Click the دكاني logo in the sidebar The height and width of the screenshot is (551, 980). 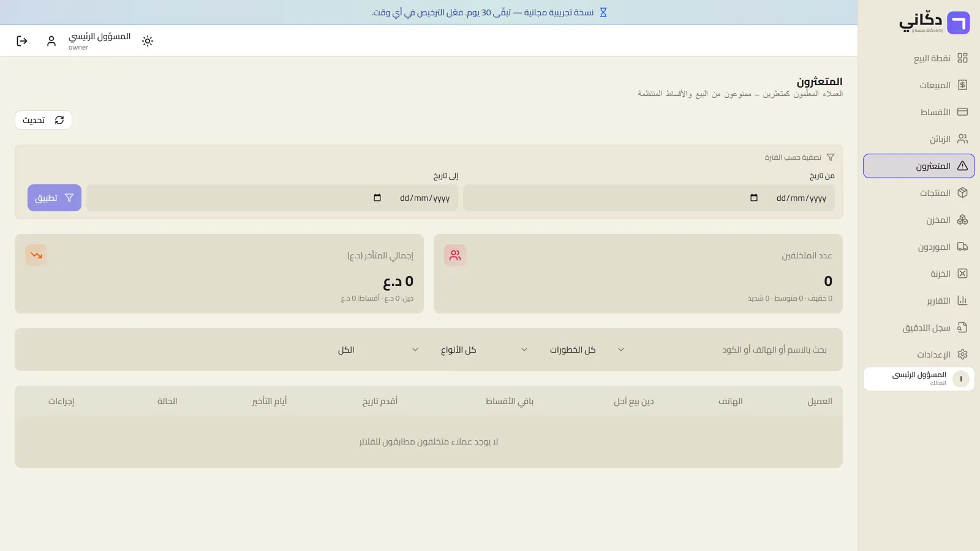[934, 23]
